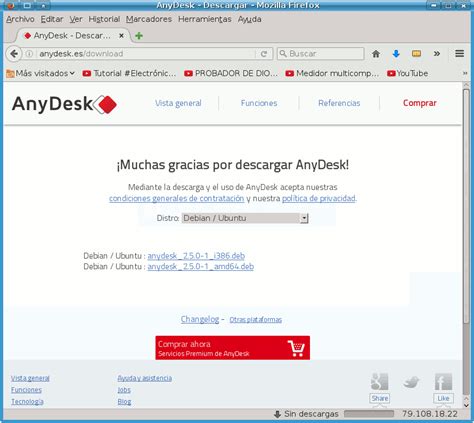474x423 pixels.
Task: Click the Google Plus share icon
Action: pos(379,382)
